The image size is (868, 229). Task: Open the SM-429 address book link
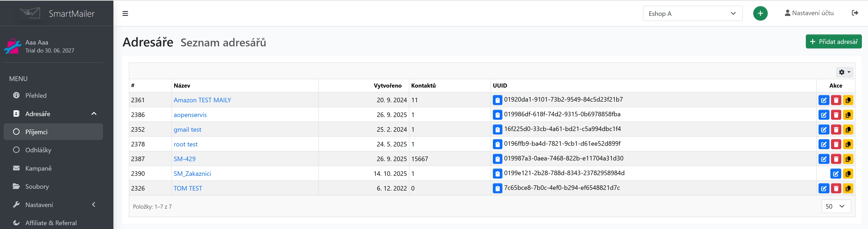click(184, 159)
